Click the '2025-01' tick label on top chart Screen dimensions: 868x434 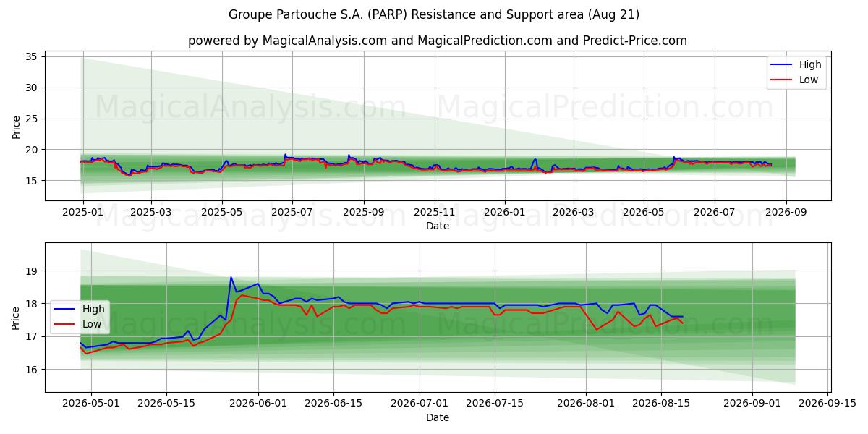83,212
